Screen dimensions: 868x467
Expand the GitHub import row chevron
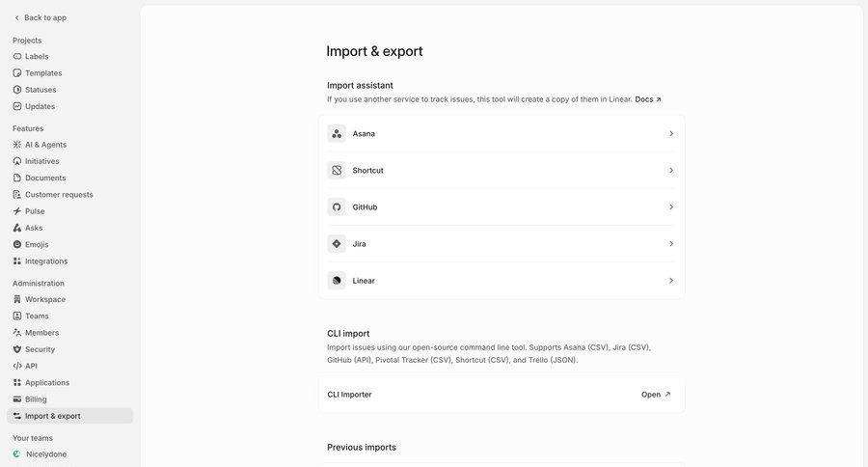coord(671,207)
